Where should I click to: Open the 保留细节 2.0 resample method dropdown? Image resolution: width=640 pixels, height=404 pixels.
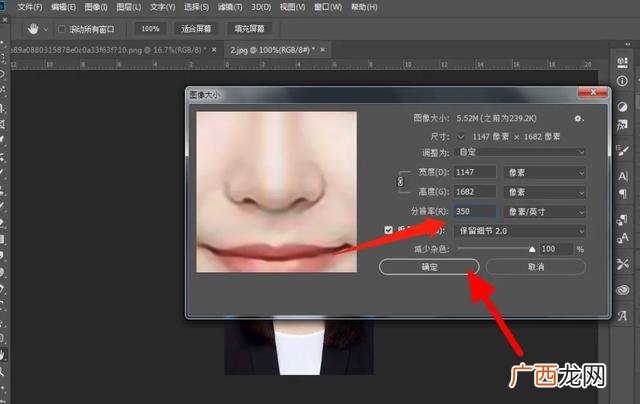click(x=520, y=231)
